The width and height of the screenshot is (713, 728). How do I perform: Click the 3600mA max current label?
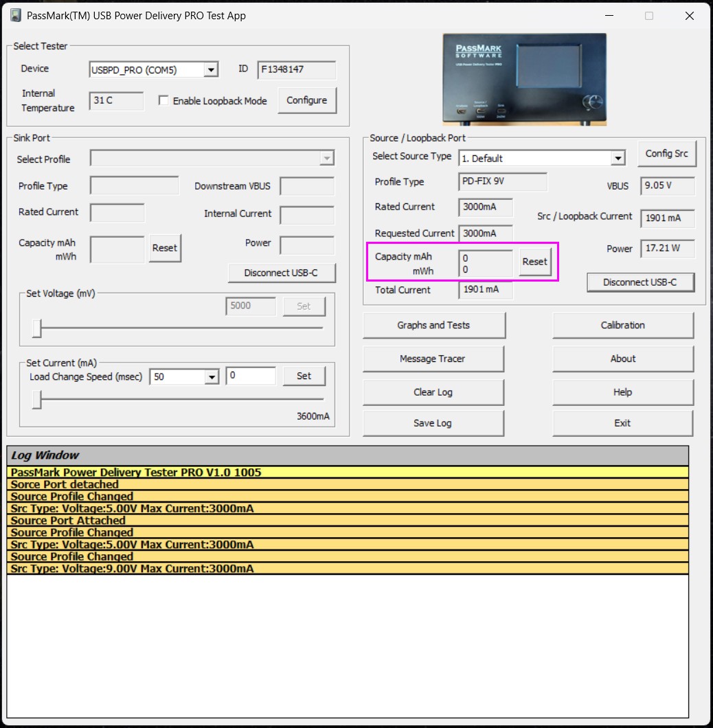(x=313, y=416)
